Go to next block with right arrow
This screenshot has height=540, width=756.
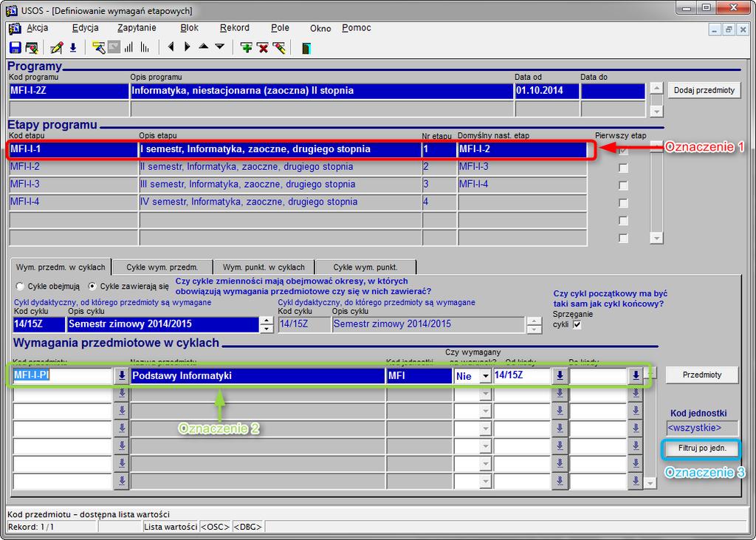[x=187, y=47]
